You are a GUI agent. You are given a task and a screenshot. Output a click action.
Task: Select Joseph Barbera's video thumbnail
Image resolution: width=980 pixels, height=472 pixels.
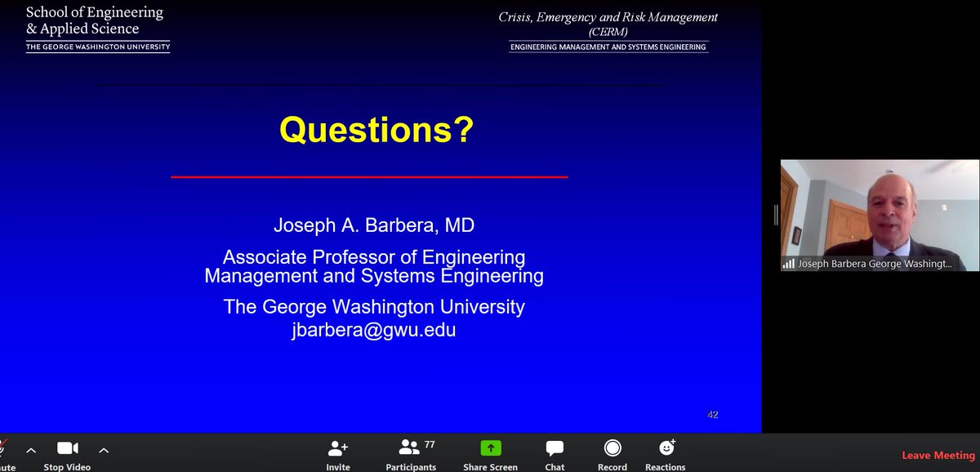point(880,215)
